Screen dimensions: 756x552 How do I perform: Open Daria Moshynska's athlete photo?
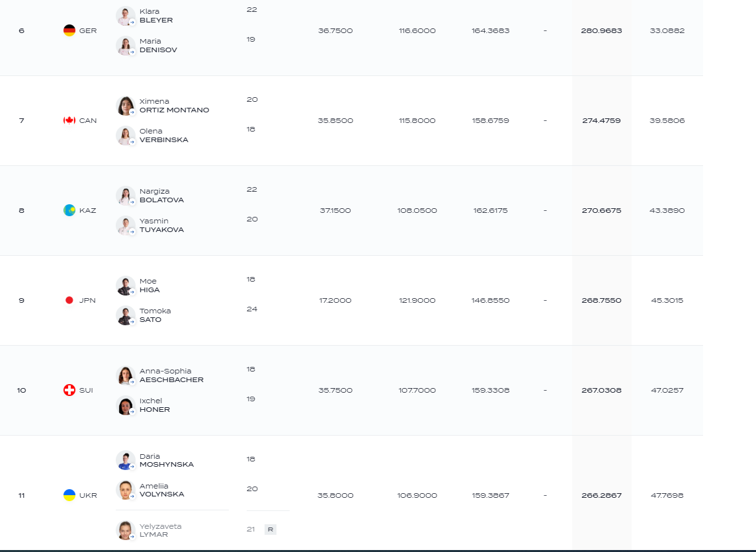(x=126, y=460)
